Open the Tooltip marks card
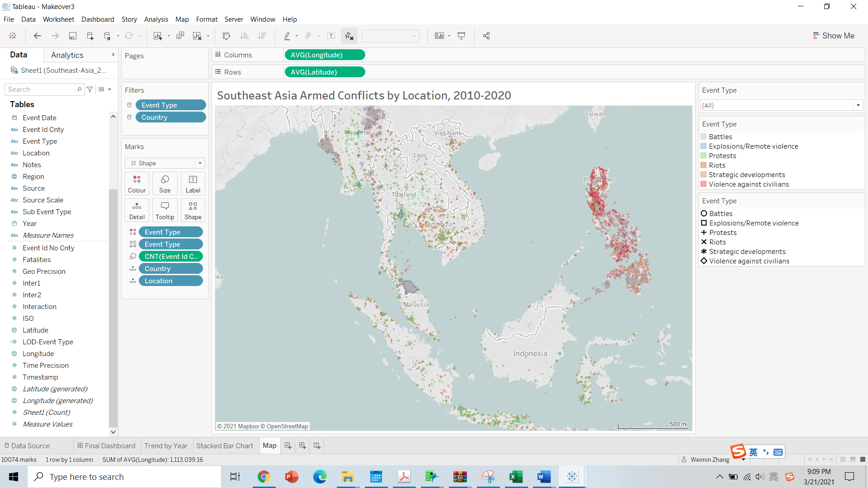This screenshot has height=488, width=868. pos(165,210)
